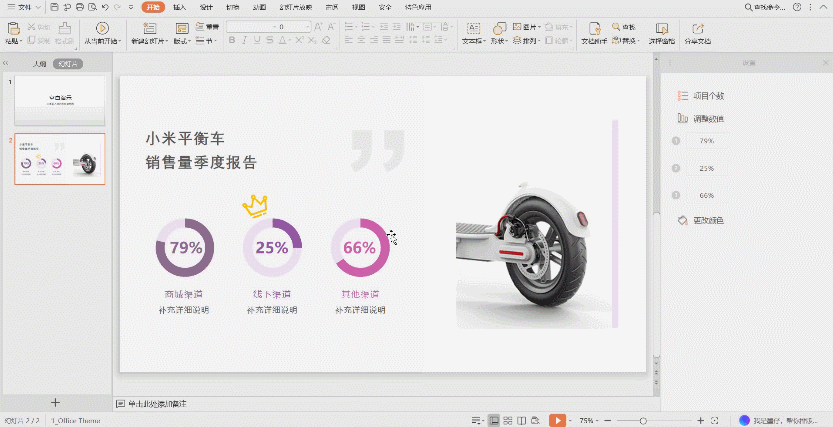Toggle the notes pane from status bar
Viewport: 833px width, 427px height.
477,420
